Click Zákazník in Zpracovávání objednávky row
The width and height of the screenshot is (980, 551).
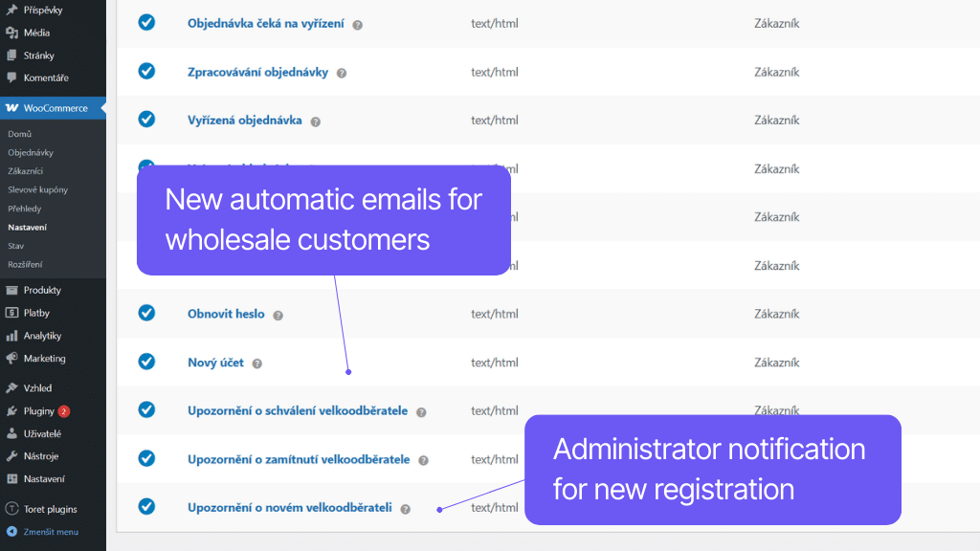777,72
